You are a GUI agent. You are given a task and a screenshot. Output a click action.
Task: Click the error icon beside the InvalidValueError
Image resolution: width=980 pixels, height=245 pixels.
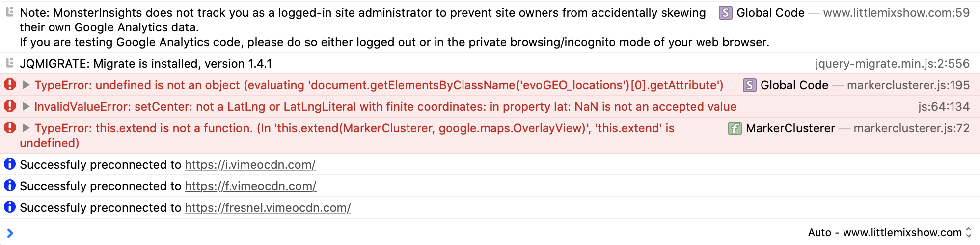10,106
